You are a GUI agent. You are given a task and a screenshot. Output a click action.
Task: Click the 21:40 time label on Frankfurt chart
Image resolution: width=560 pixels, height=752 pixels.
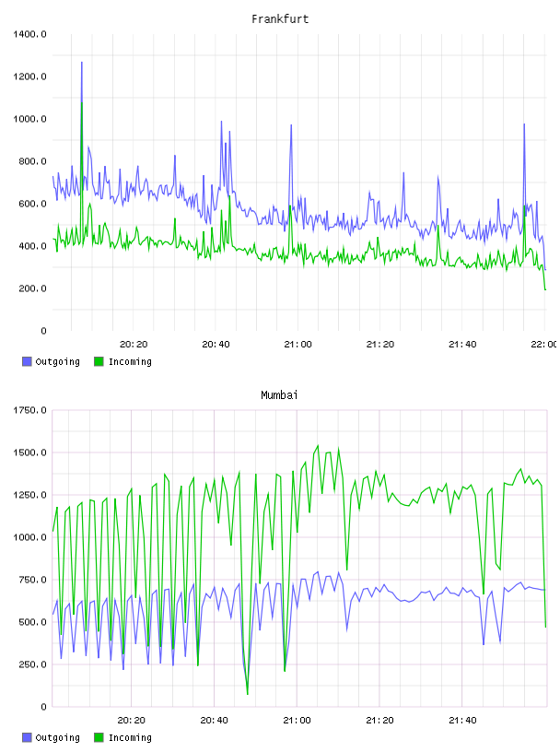pos(462,345)
